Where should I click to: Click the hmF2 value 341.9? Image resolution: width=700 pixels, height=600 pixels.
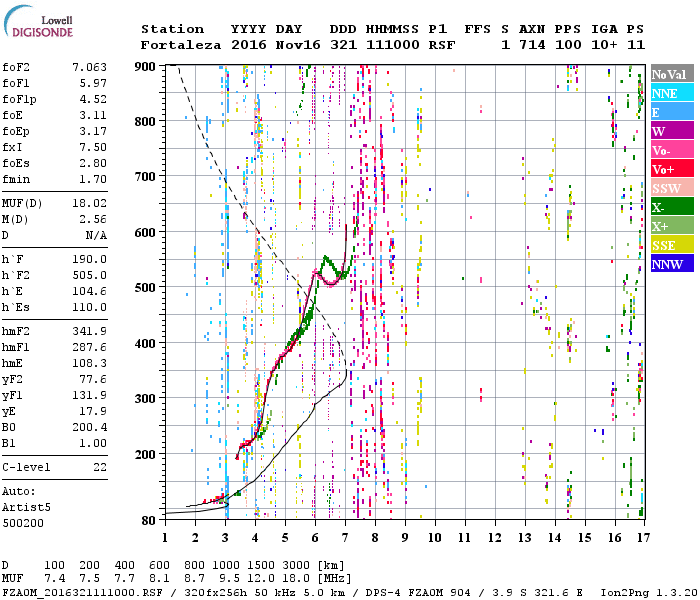click(x=89, y=331)
